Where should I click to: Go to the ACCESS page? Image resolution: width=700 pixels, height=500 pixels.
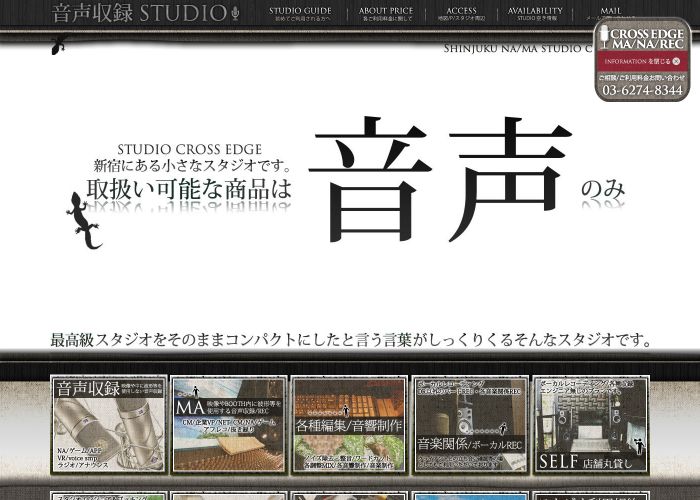tap(461, 13)
